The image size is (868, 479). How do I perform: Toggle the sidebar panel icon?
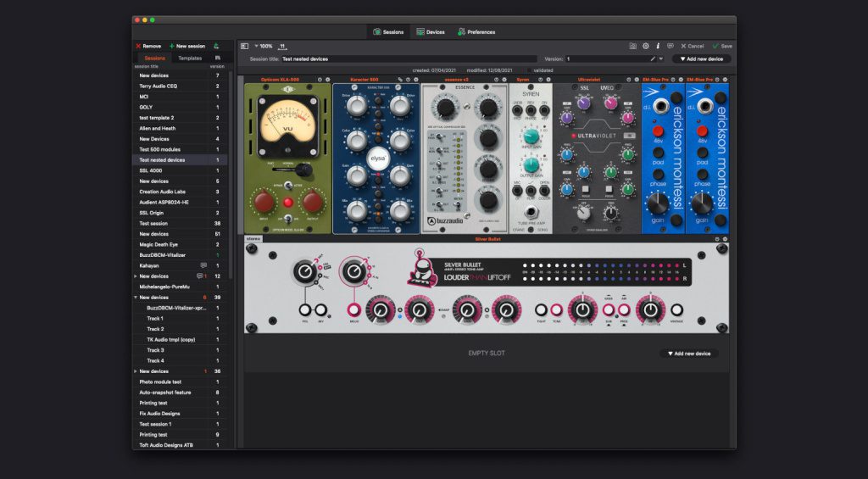click(245, 46)
